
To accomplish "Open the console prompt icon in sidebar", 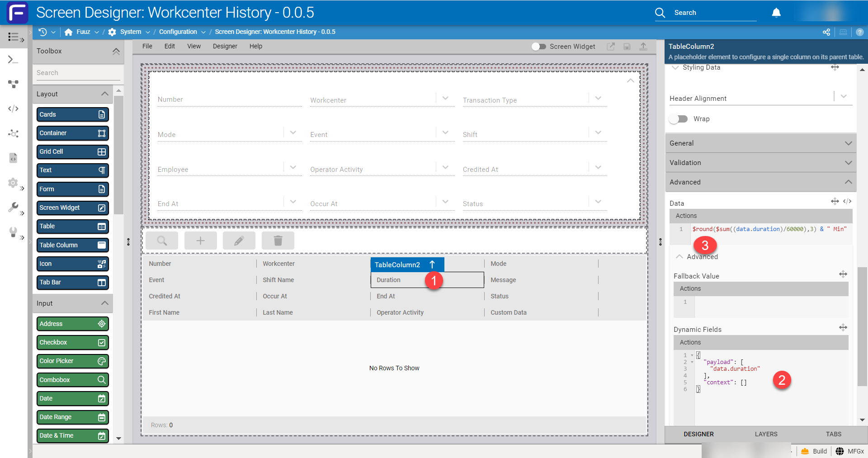I will [x=14, y=60].
